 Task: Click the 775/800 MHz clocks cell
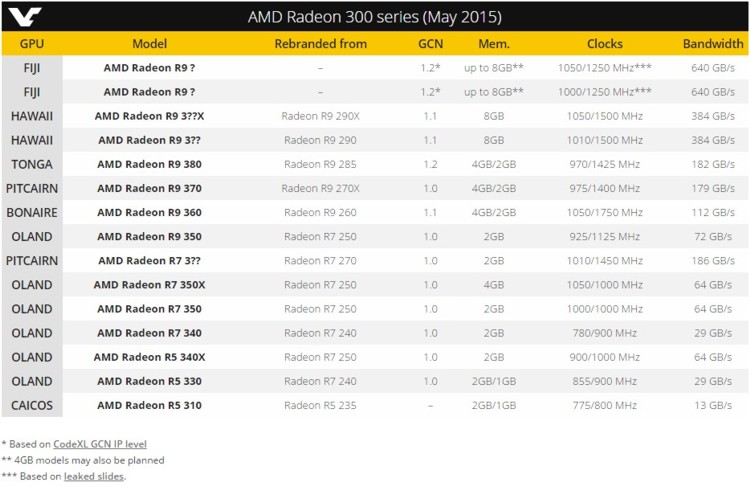605,405
